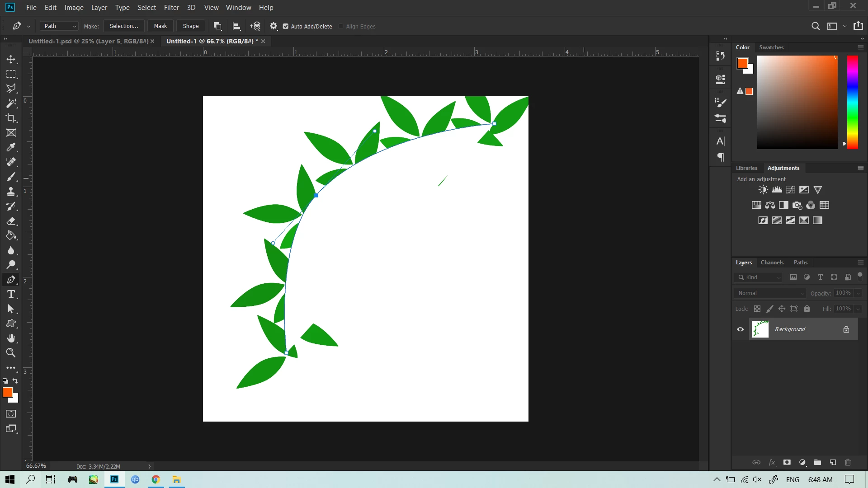Click the Selection... button

(124, 26)
